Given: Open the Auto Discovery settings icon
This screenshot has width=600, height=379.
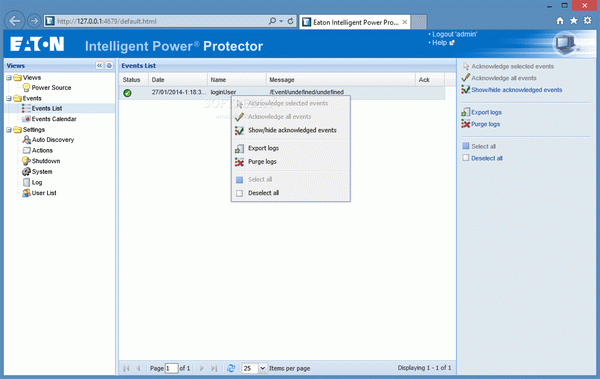Looking at the screenshot, I should pyautogui.click(x=26, y=140).
